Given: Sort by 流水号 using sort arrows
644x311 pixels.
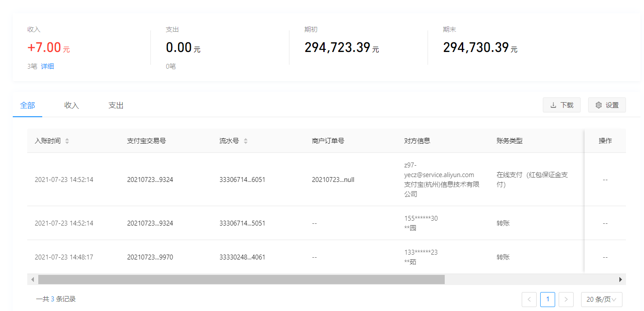Looking at the screenshot, I should point(245,141).
